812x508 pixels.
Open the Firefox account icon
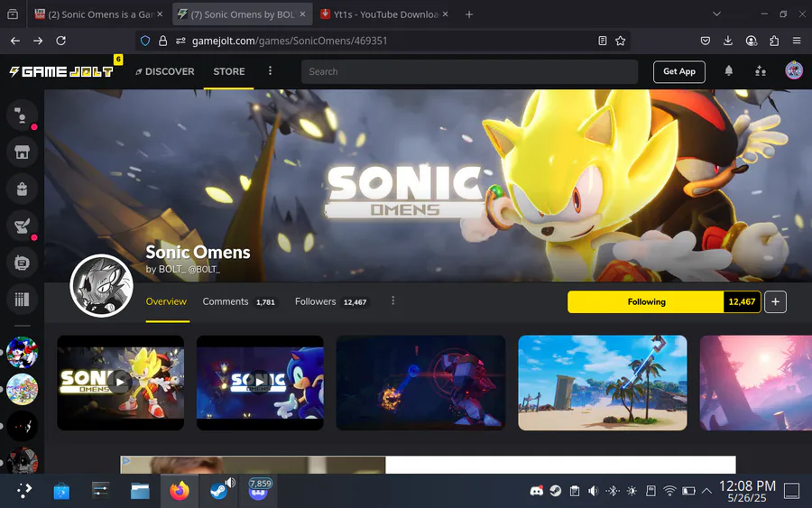751,41
